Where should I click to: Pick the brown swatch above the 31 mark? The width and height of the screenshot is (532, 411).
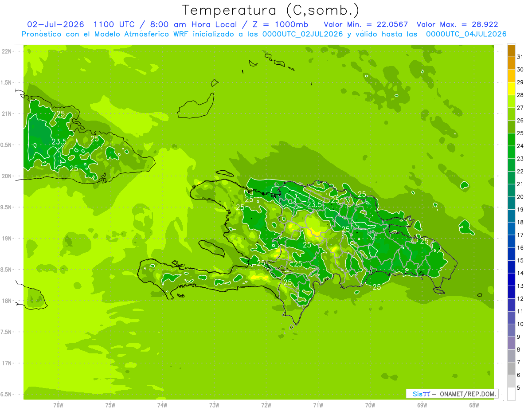click(x=511, y=51)
